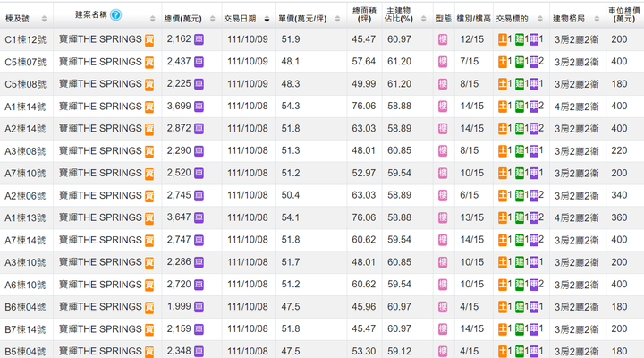Click the unit price 54.3 cell
644x358 pixels.
[291, 106]
